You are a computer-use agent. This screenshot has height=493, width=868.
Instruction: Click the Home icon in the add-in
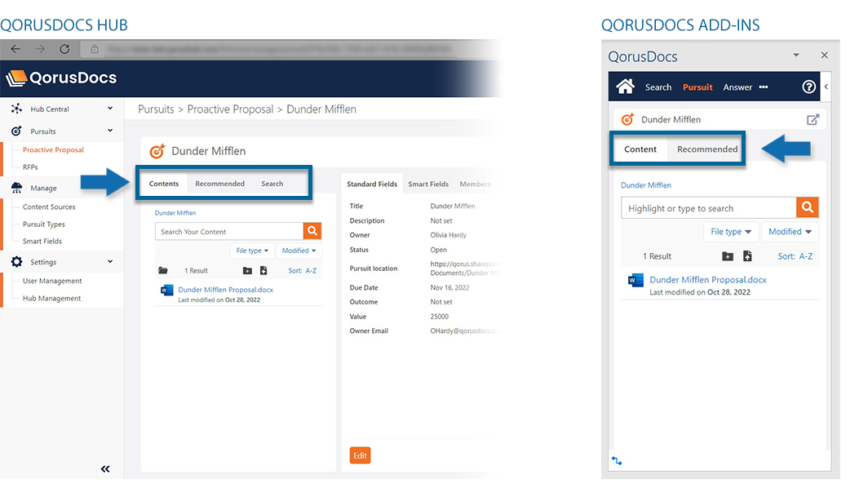point(625,87)
